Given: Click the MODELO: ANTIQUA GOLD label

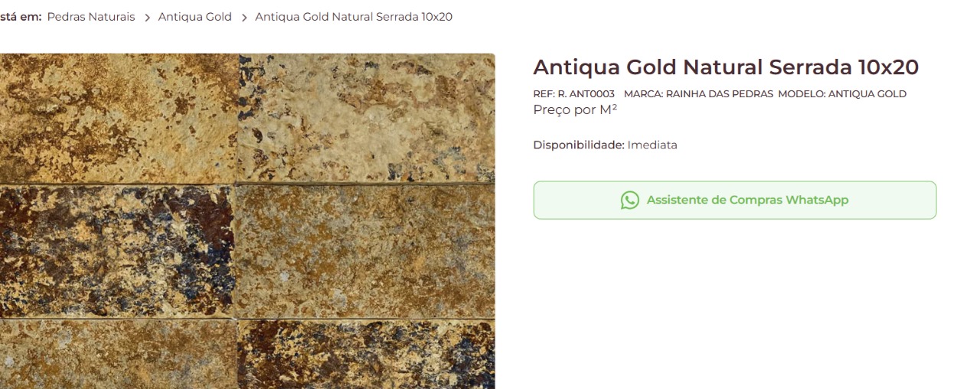Looking at the screenshot, I should pyautogui.click(x=842, y=94).
